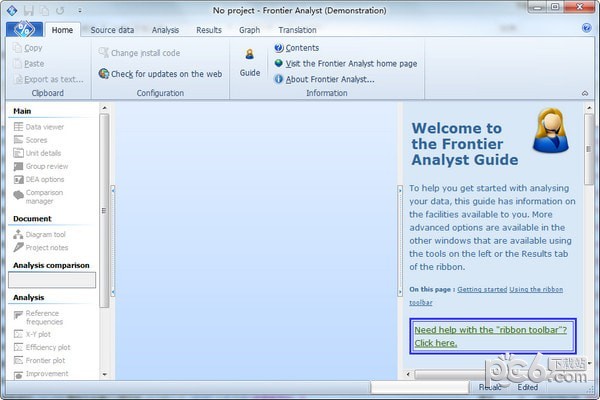Image resolution: width=600 pixels, height=400 pixels.
Task: Click the Guide panel vertical scrollbar thumb
Action: point(589,149)
